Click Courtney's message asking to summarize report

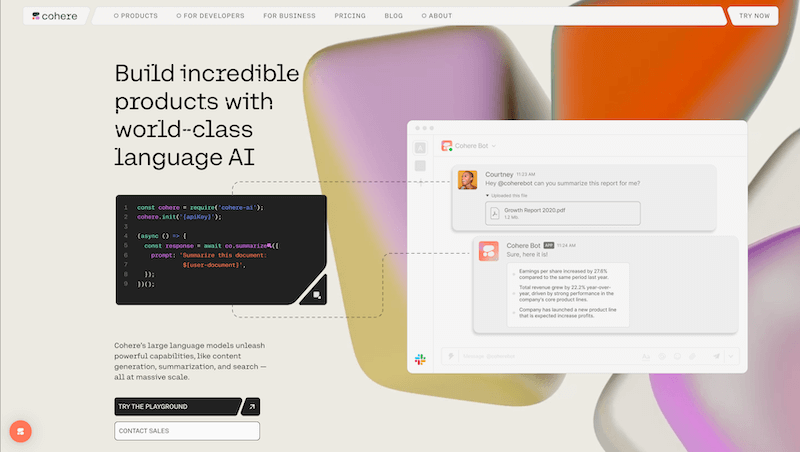pos(562,183)
